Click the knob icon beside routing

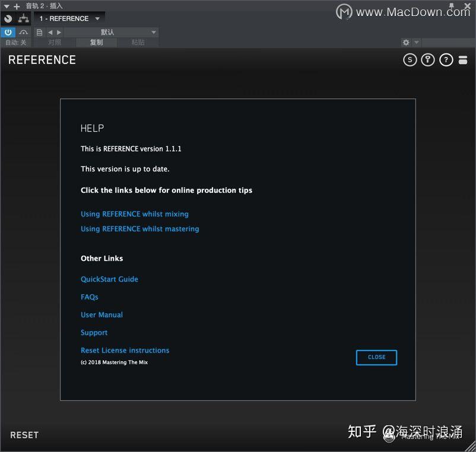(8, 19)
